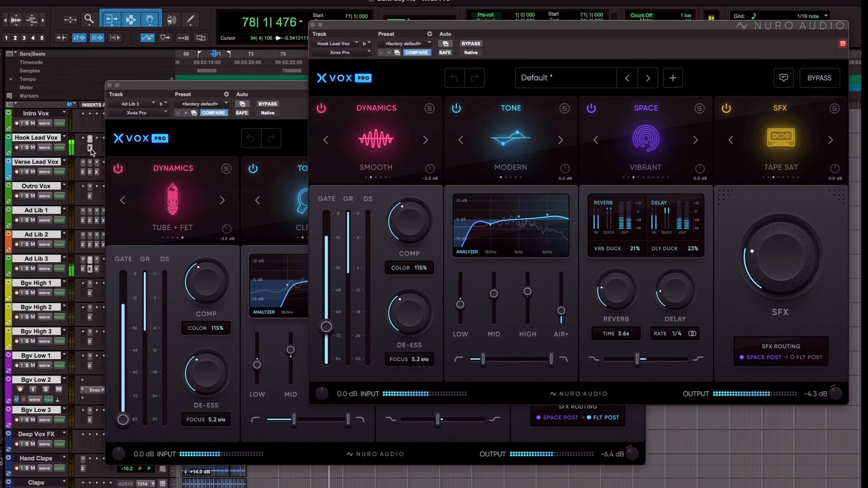Open Bars|Beats ruler view menu
This screenshot has height=488, width=868.
pos(11,54)
